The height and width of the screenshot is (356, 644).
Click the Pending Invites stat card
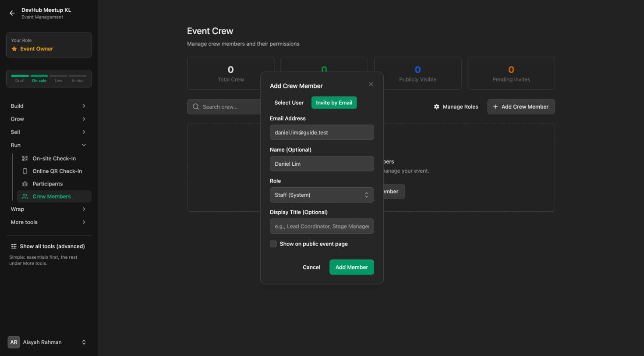pos(511,73)
